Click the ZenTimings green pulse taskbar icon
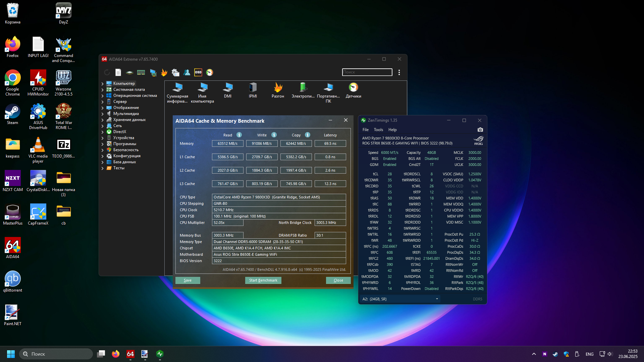 [160, 354]
